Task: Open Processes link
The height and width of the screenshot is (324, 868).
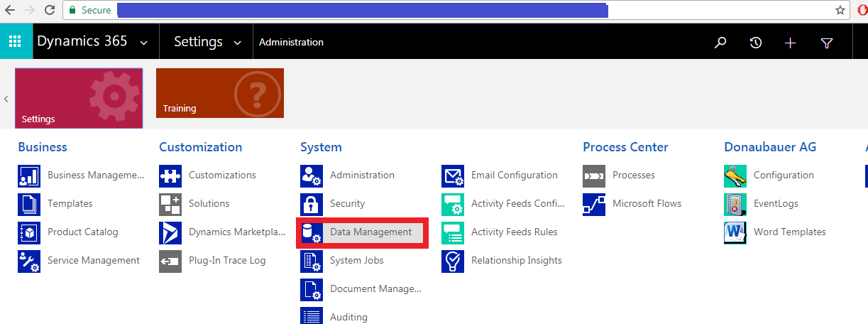Action: point(634,175)
